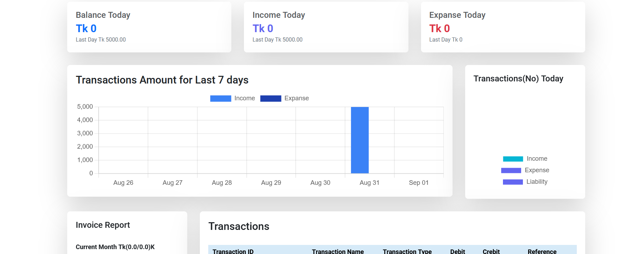The height and width of the screenshot is (254, 644).
Task: Toggle Income label in the bar chart legend
Action: click(x=244, y=98)
